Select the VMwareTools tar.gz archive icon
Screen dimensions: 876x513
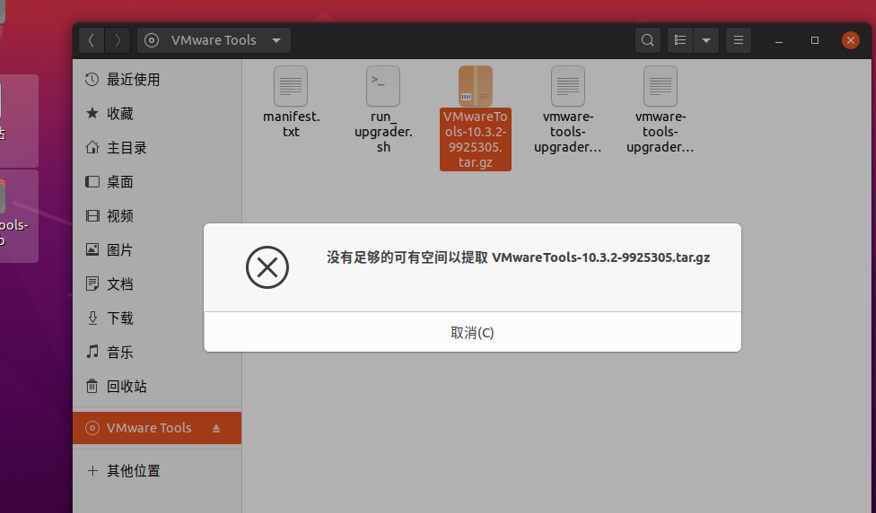475,86
